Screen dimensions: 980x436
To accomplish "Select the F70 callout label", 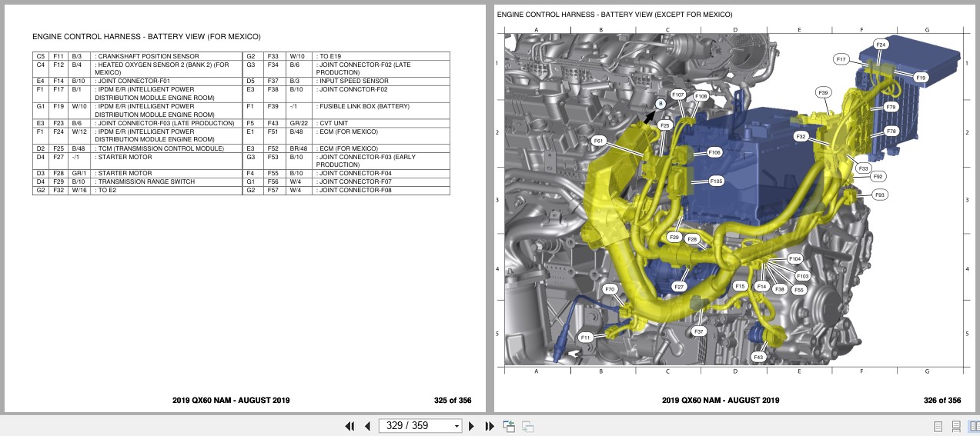I will [610, 290].
